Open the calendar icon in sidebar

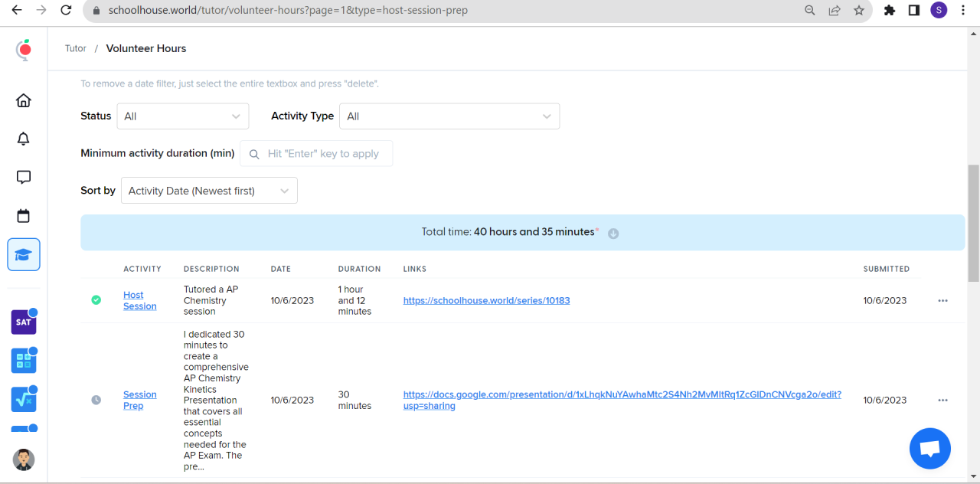coord(24,216)
